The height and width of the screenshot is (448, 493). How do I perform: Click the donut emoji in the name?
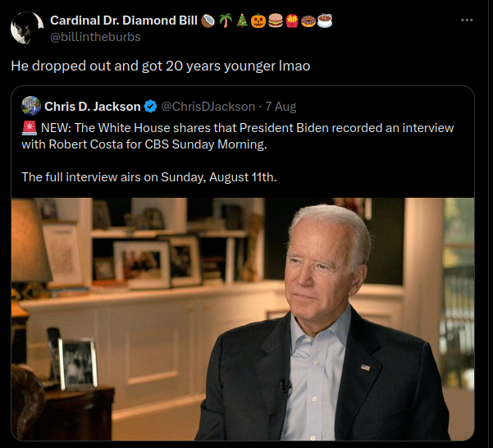tap(307, 20)
